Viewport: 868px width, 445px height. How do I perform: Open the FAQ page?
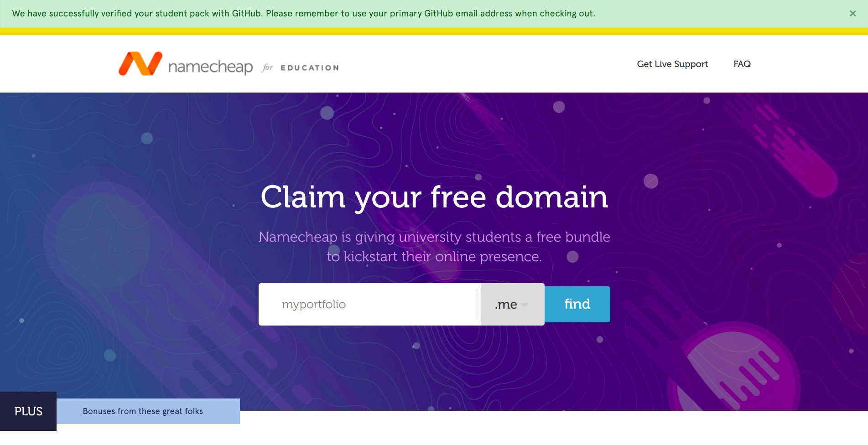tap(742, 64)
